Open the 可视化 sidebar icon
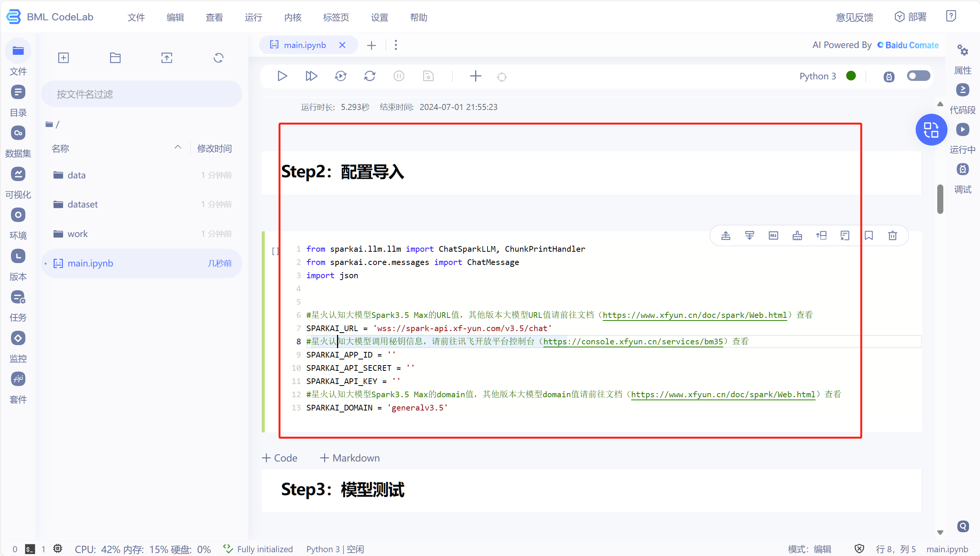Screen dimensions: 980x556 18,174
